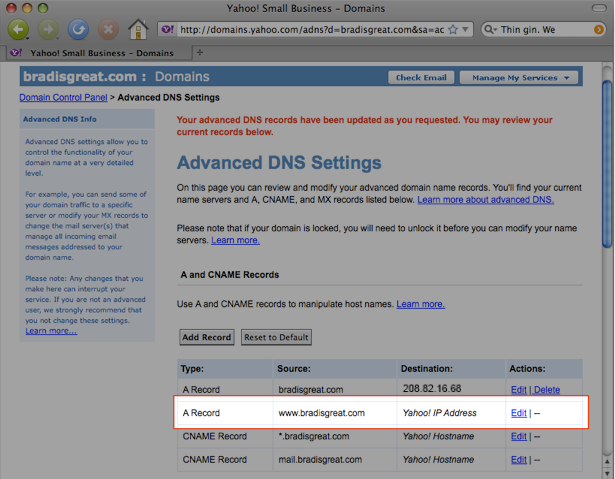Screen dimensions: 615x479
Task: Edit the bradisgreat.com A Record
Action: [x=519, y=390]
